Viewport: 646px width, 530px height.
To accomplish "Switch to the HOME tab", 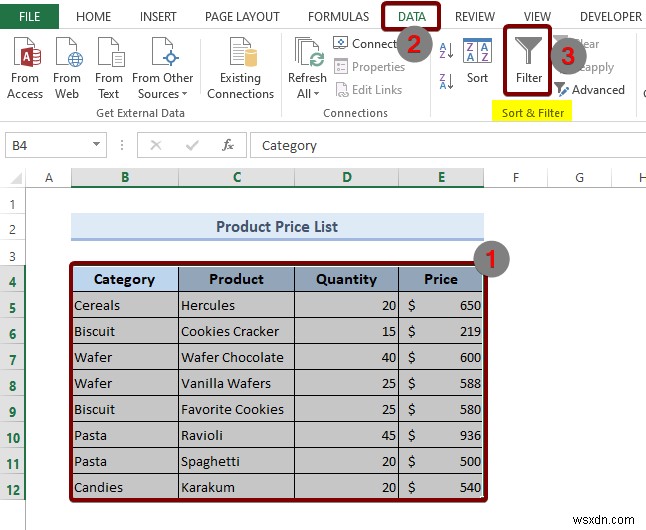I will coord(94,17).
